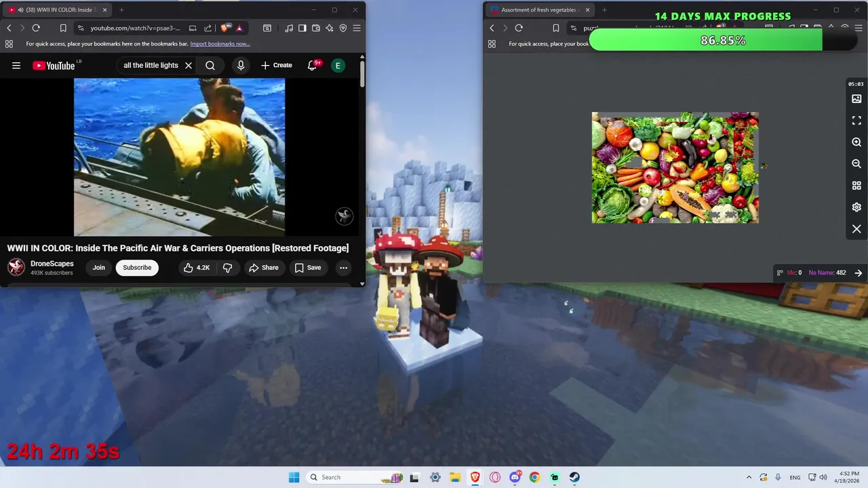Show puzzle preview image icon
This screenshot has height=488, width=868.
(x=856, y=99)
